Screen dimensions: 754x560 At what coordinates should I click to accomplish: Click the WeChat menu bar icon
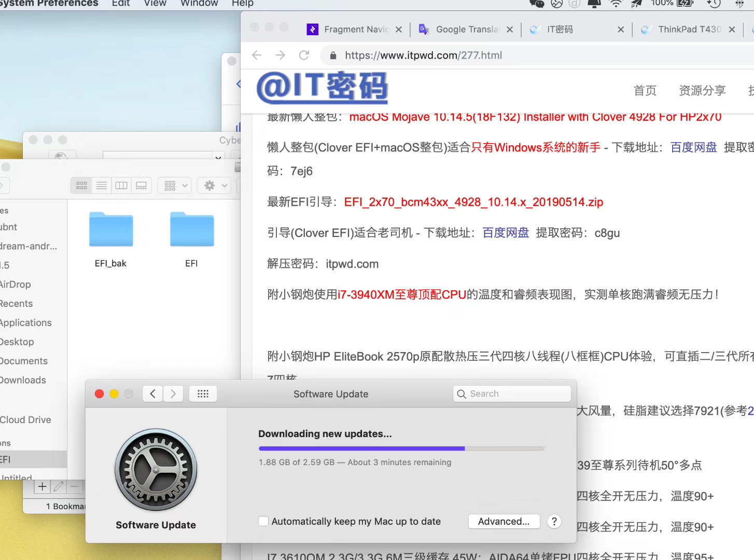coord(537,3)
